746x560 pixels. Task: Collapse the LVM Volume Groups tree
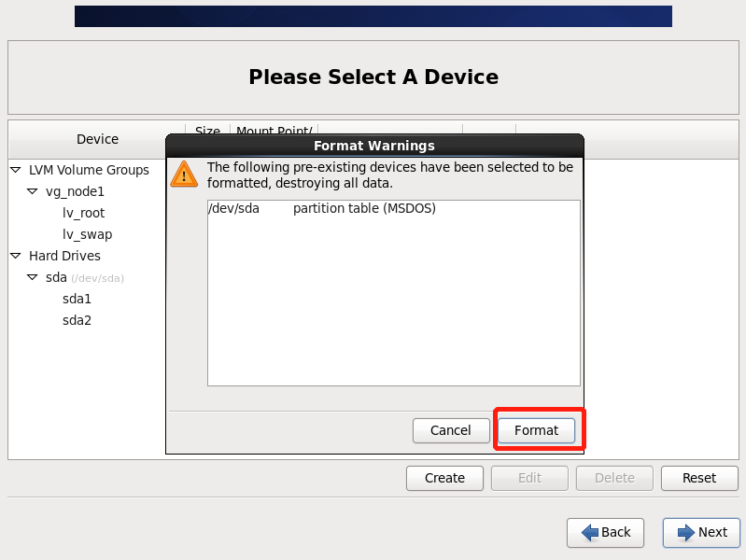point(16,170)
